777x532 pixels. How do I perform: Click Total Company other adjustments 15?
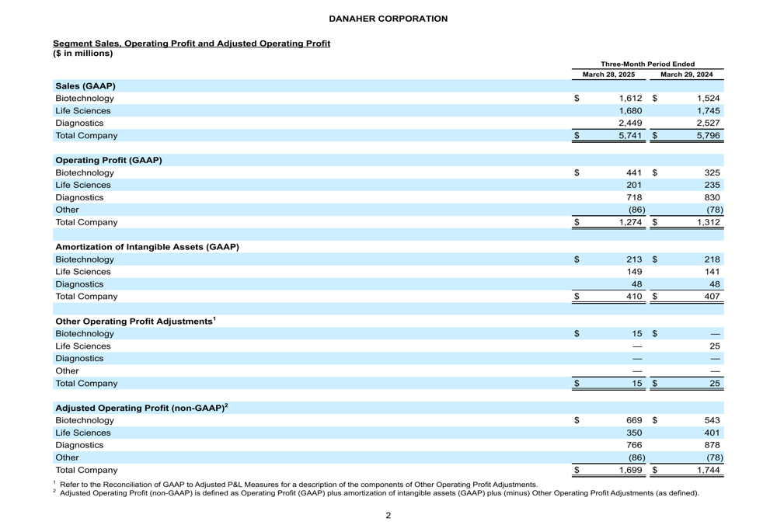click(637, 384)
